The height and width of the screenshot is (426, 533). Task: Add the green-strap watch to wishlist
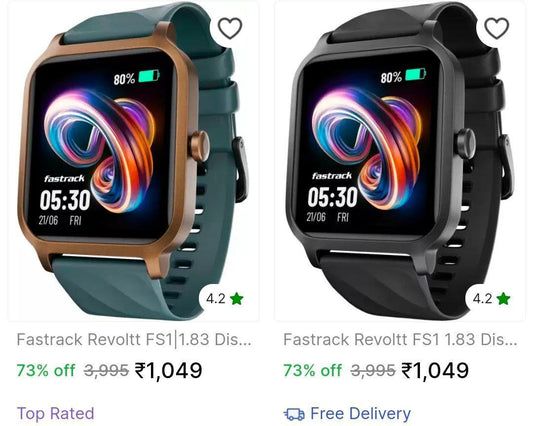pyautogui.click(x=230, y=28)
